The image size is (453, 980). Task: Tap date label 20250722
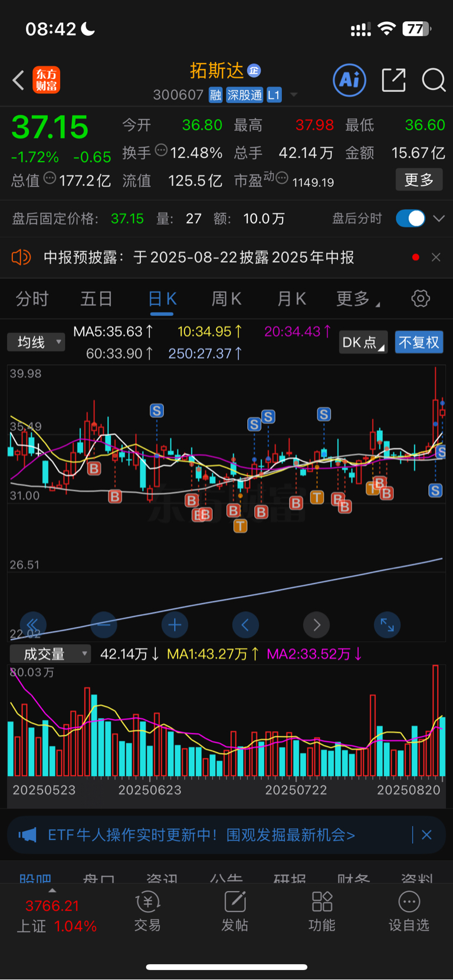(296, 790)
